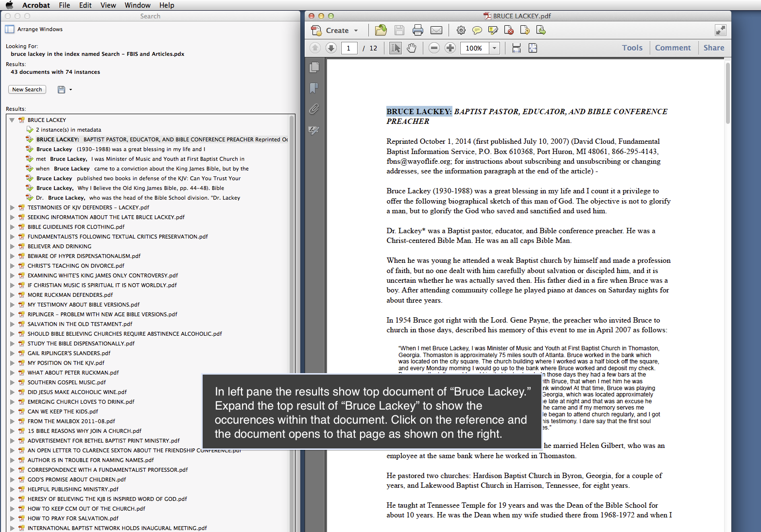Screen dimensions: 761x532
Task: Select HOW TO PRAY FOR SALVATION.pdf result
Action: [73, 518]
